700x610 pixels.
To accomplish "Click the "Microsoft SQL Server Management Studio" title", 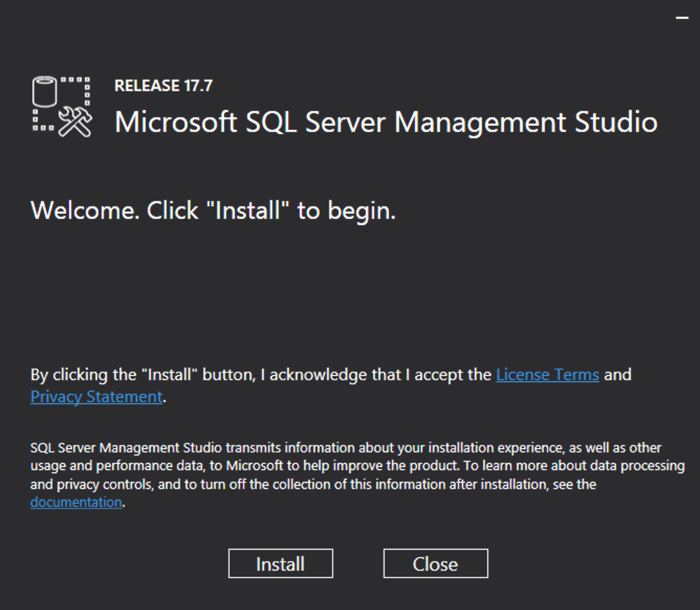I will point(386,122).
